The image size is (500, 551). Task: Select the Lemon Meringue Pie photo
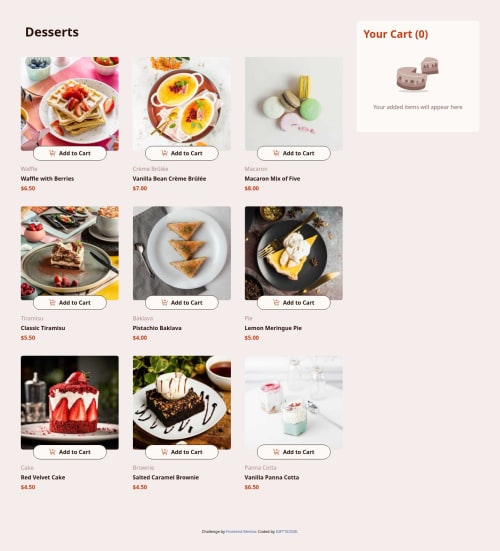(x=294, y=253)
